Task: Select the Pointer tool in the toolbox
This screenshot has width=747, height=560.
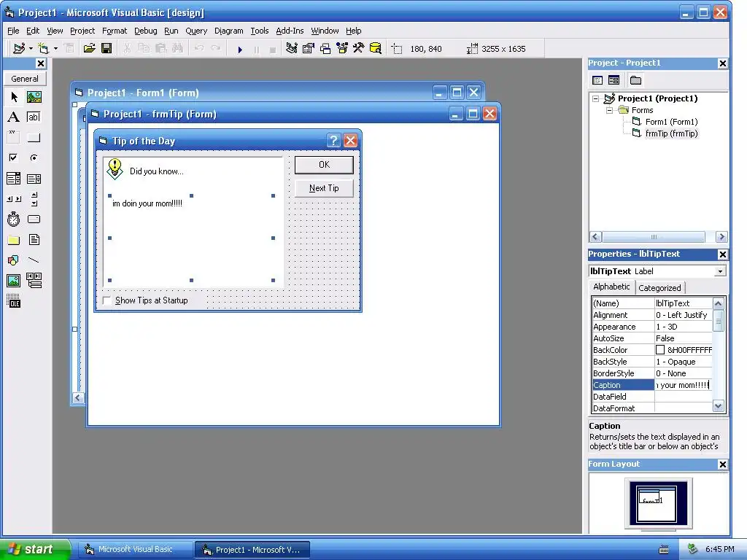Action: pos(14,97)
